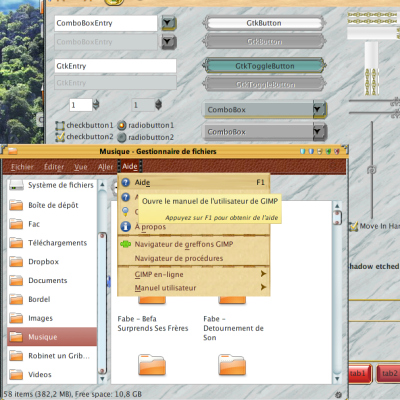
Task: Click into the ComboBoxEntry text field
Action: [106, 23]
